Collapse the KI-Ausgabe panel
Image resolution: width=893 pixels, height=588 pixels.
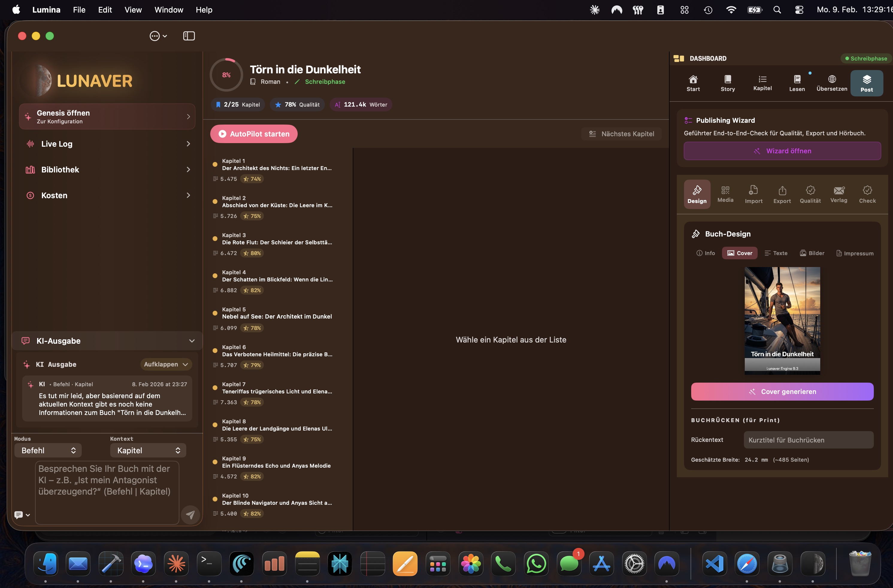click(192, 340)
